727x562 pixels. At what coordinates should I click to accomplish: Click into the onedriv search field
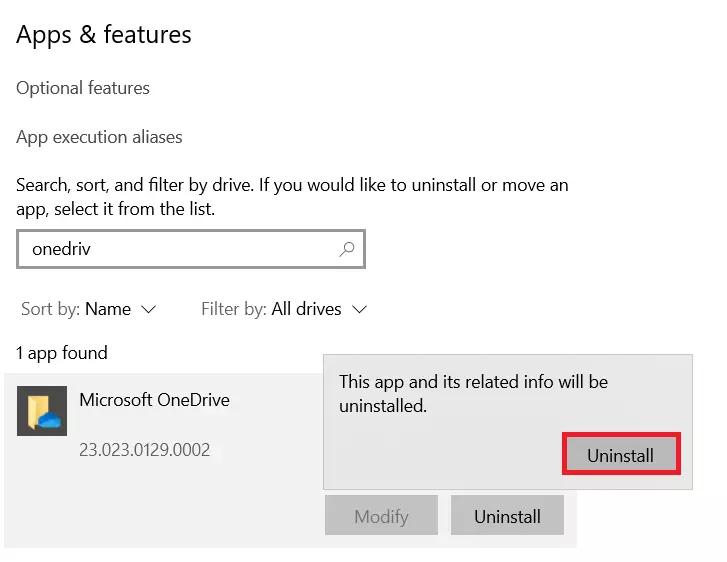(x=191, y=249)
